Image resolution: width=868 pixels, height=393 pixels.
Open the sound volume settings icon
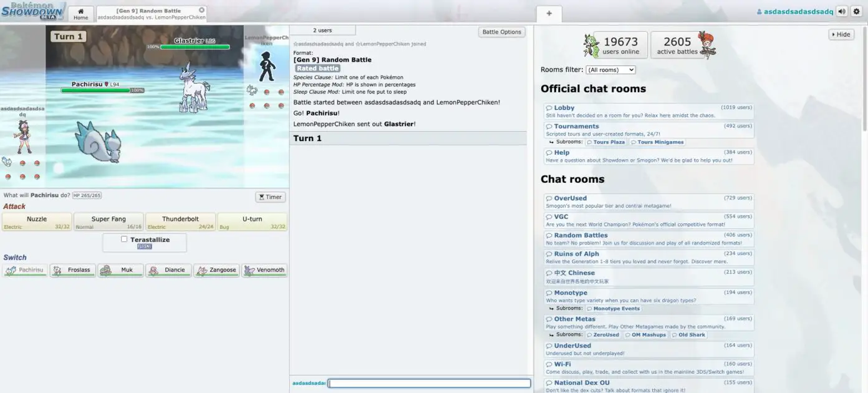click(842, 11)
